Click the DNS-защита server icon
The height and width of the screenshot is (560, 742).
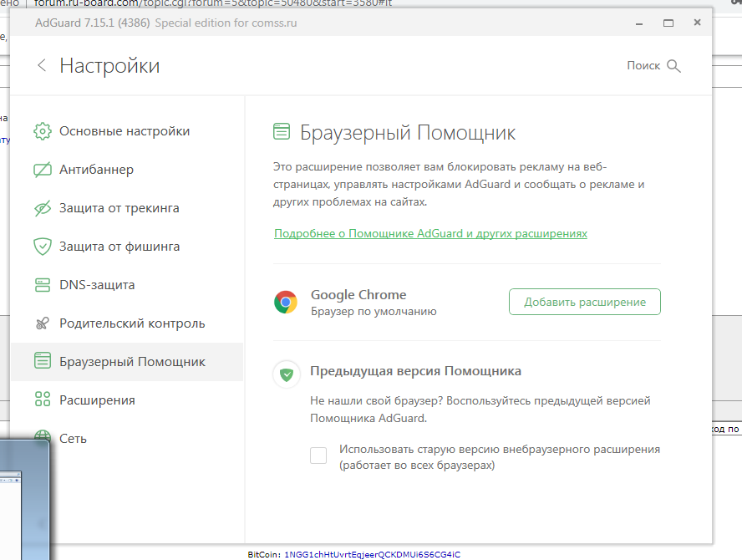click(43, 285)
